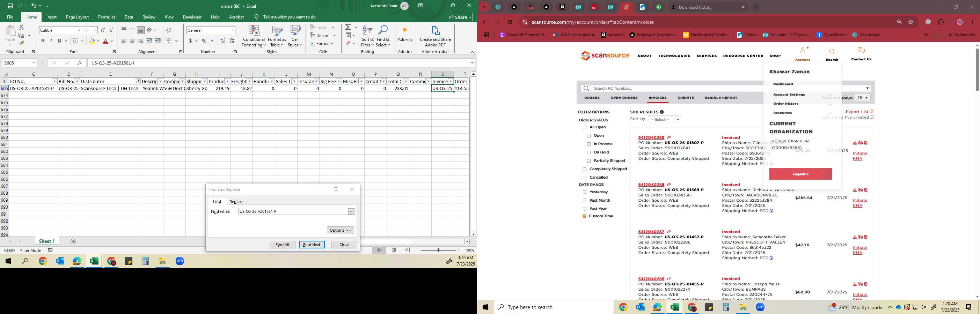Check the All Open status filter
The height and width of the screenshot is (314, 980).
585,127
